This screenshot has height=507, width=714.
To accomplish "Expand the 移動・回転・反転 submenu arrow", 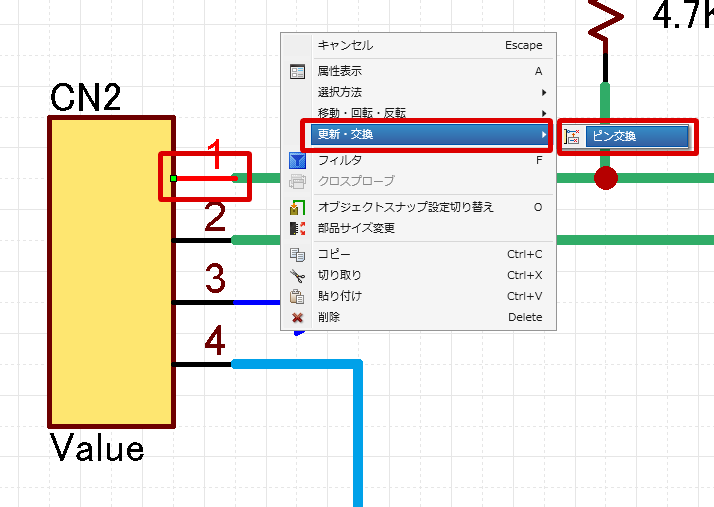I will coord(543,113).
